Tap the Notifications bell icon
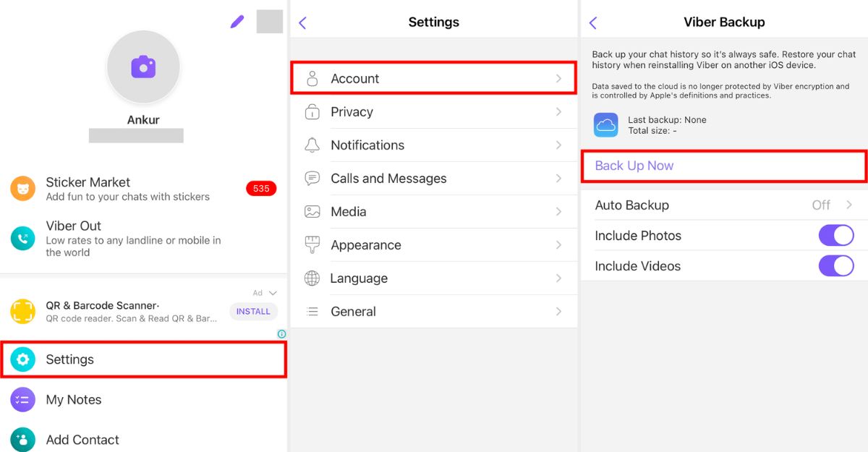This screenshot has height=452, width=868. (x=312, y=145)
